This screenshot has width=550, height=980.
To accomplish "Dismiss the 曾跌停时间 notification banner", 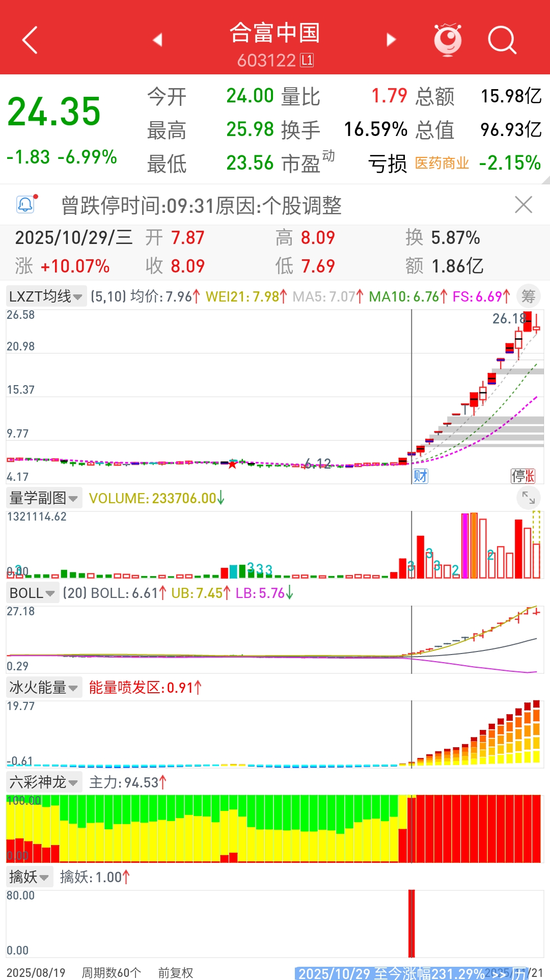I will point(524,205).
